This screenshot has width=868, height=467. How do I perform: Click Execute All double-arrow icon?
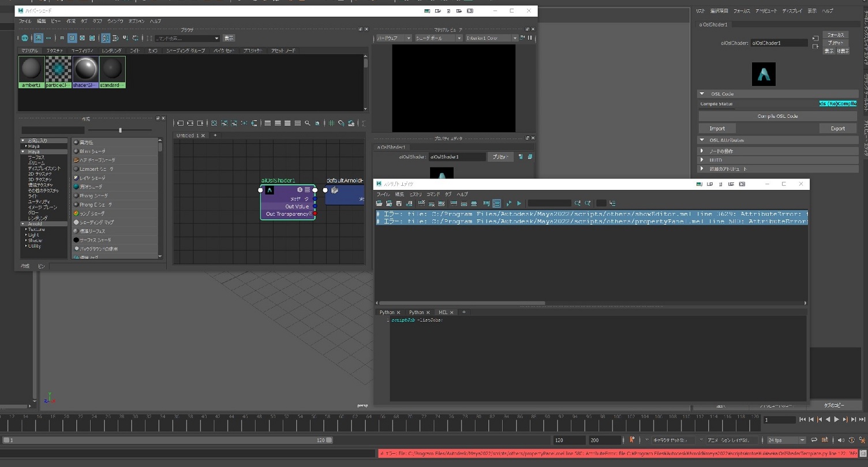pos(509,204)
